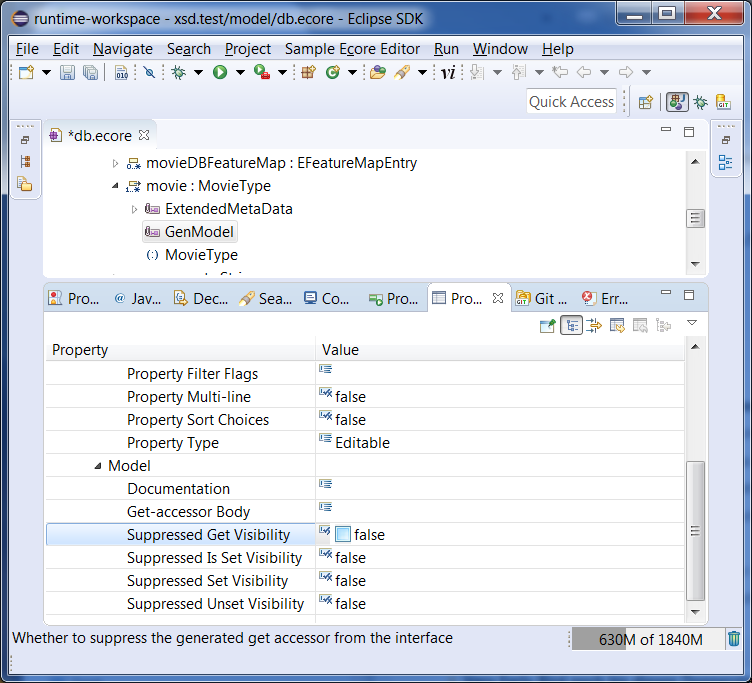Select the Search view tab

coord(266,299)
